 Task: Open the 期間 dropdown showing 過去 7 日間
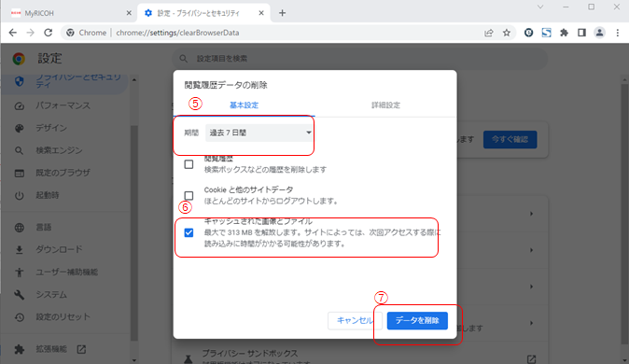point(259,133)
